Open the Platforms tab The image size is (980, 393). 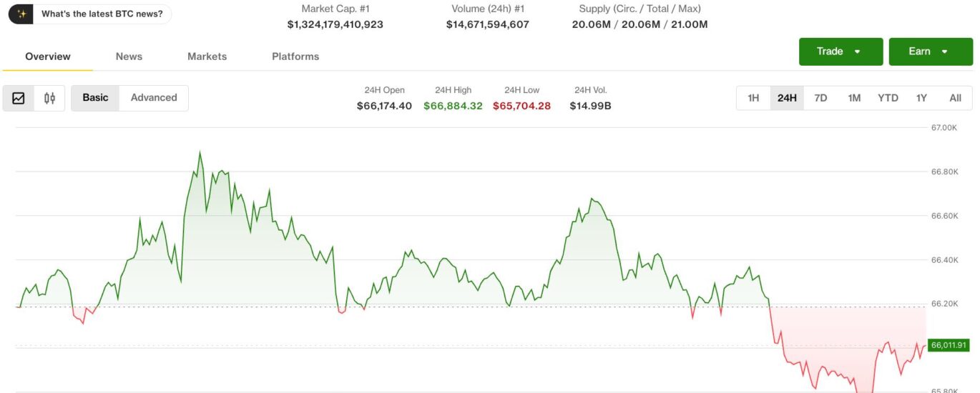[295, 56]
